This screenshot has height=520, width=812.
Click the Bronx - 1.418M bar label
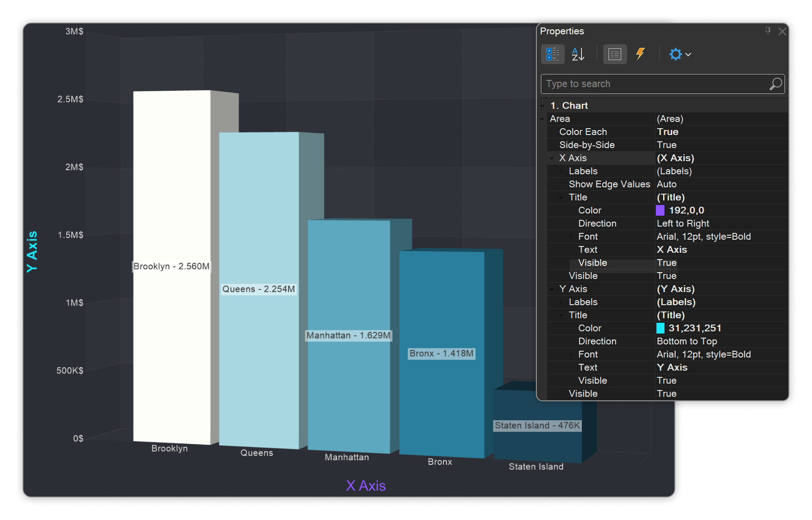click(x=442, y=353)
